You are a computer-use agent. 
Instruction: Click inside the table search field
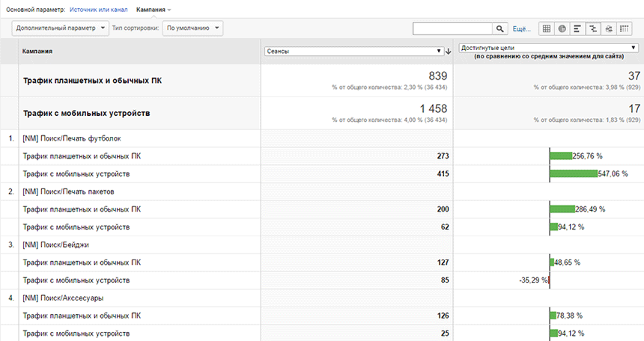pyautogui.click(x=452, y=28)
